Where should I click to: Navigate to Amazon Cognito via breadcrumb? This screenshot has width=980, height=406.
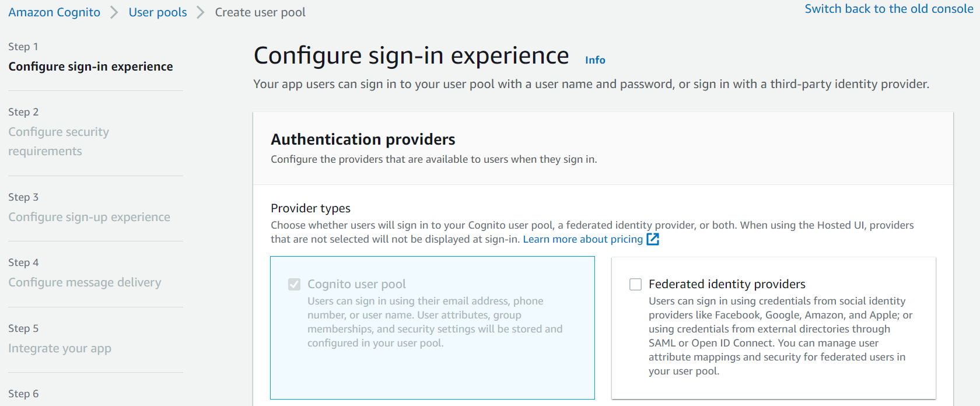click(x=54, y=12)
